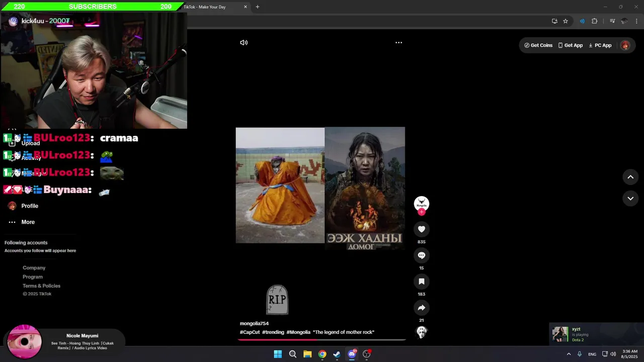Screen dimensions: 644x362
Task: Click Get Coins button
Action: tap(538, 45)
